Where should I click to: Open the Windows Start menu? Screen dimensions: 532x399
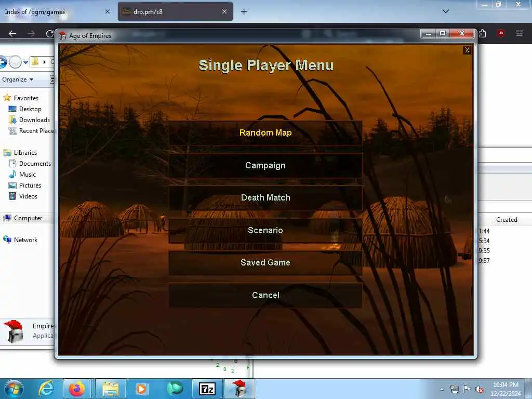click(x=14, y=389)
